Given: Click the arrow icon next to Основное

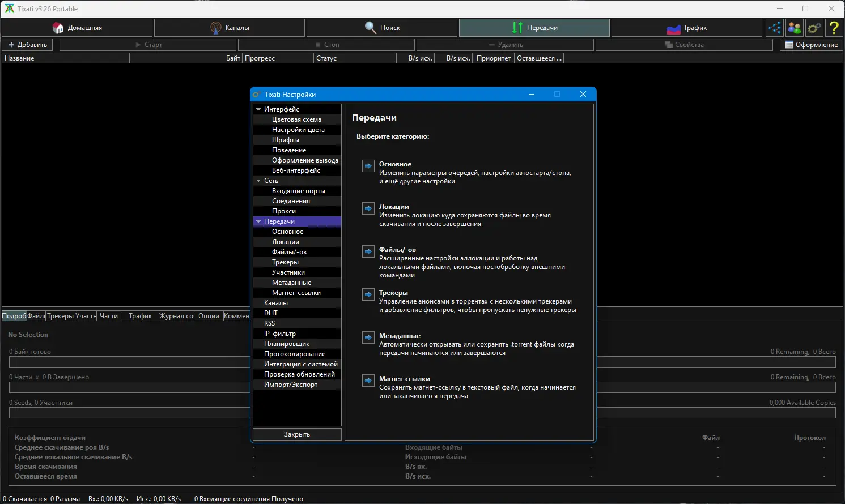Looking at the screenshot, I should pyautogui.click(x=368, y=166).
